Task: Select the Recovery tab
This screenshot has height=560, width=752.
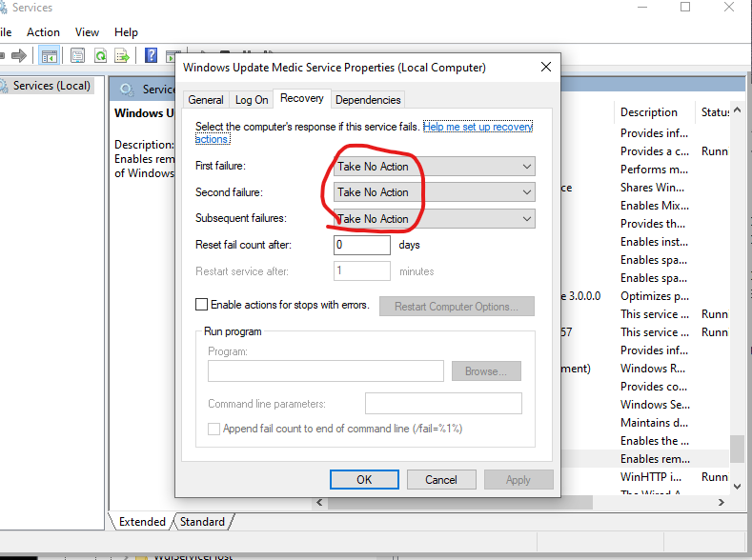Action: click(x=302, y=98)
